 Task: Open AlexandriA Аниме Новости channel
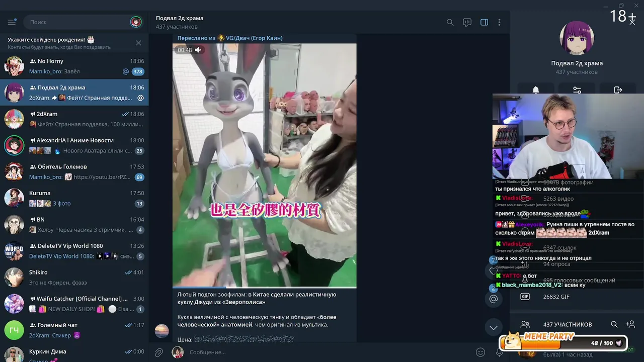[74, 145]
